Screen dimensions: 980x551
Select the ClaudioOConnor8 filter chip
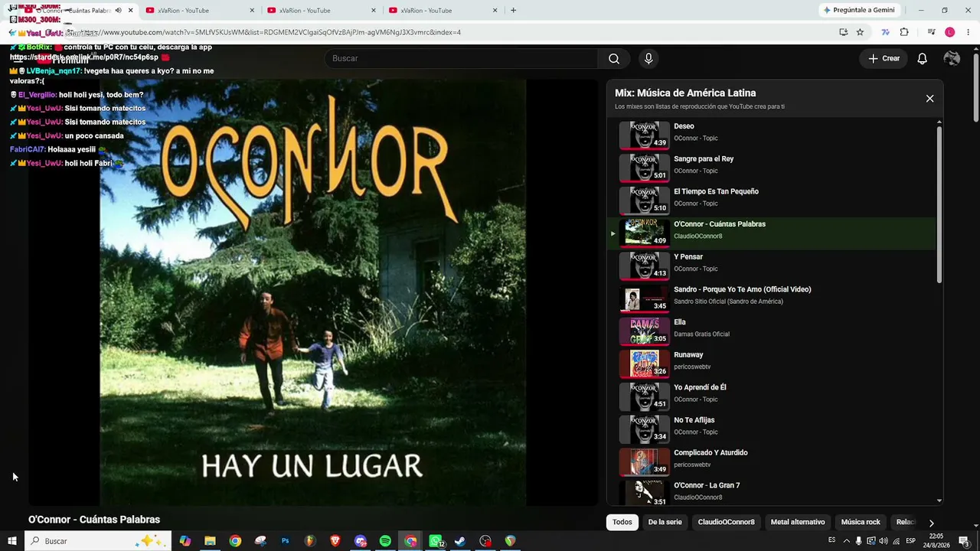(726, 523)
